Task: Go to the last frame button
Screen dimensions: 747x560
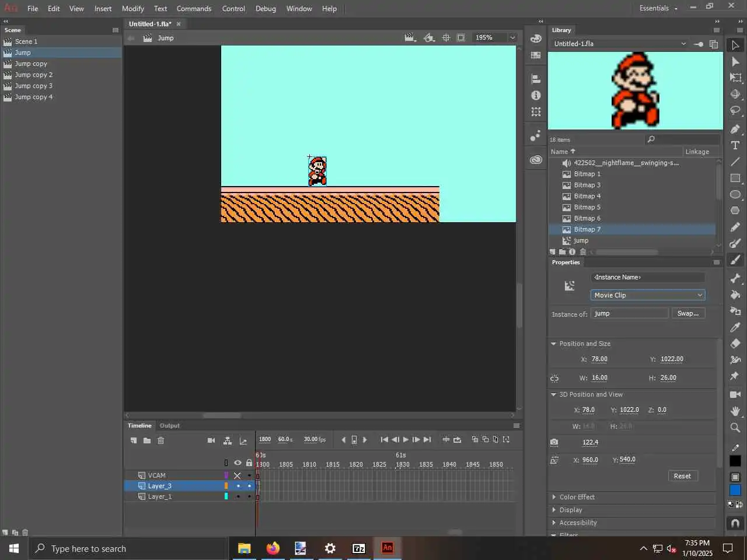Action: pyautogui.click(x=427, y=440)
